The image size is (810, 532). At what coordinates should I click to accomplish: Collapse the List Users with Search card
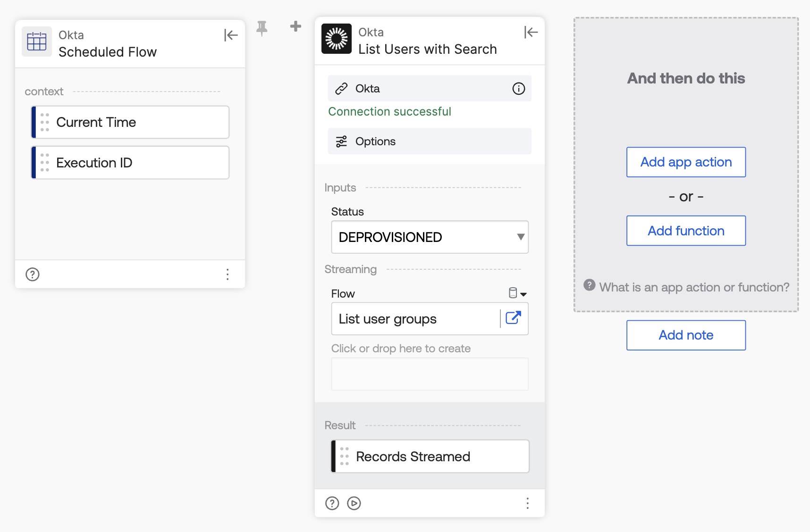point(531,32)
